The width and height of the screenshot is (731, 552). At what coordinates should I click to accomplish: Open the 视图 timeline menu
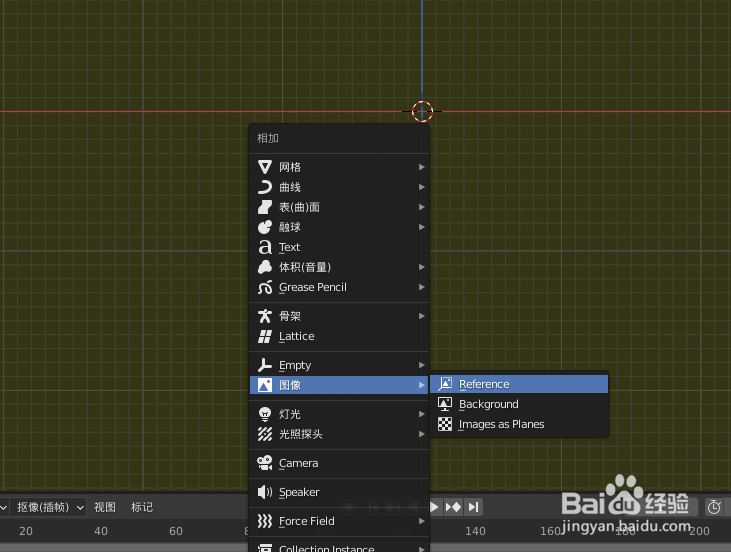[105, 507]
